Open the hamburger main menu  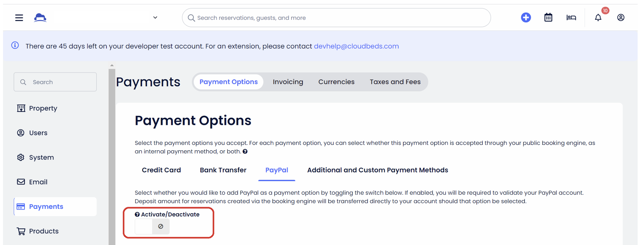pyautogui.click(x=19, y=18)
